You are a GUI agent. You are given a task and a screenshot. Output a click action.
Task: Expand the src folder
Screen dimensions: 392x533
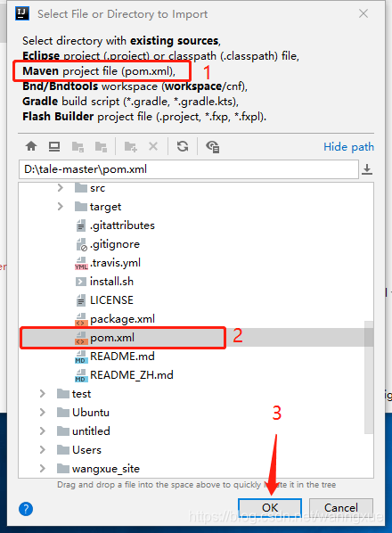60,188
